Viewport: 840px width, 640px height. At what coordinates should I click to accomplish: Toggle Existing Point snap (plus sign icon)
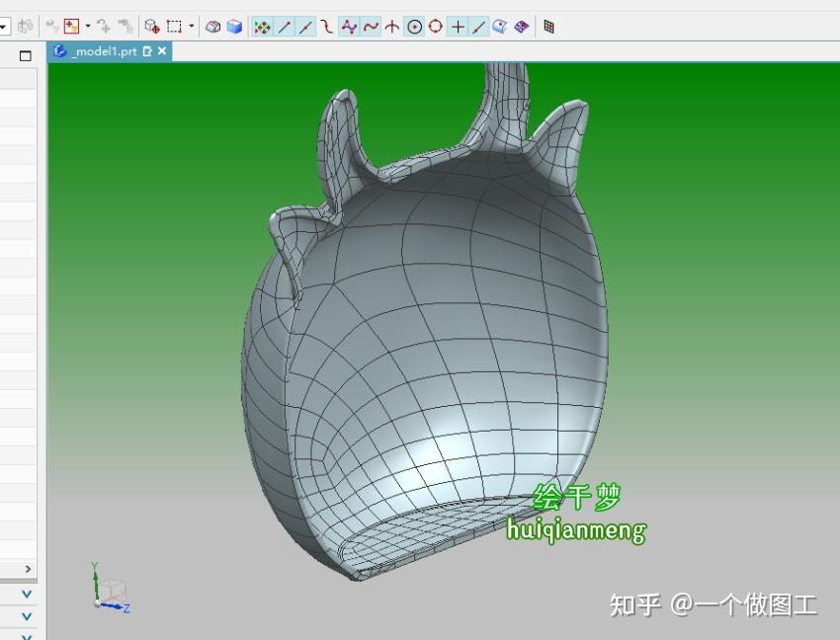click(458, 27)
